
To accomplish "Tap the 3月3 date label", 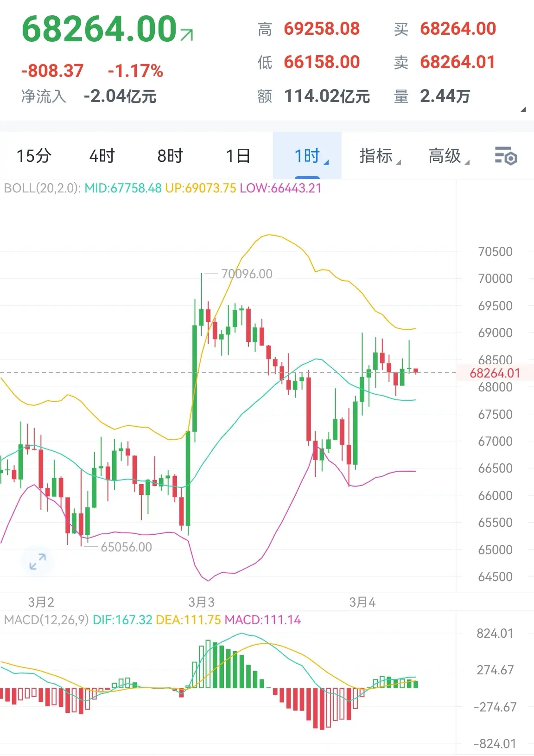I will click(202, 602).
